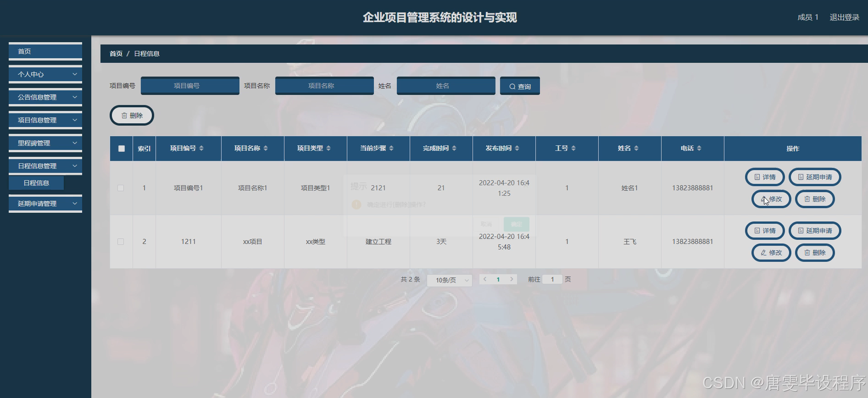Click the 前往 page number input

(552, 279)
